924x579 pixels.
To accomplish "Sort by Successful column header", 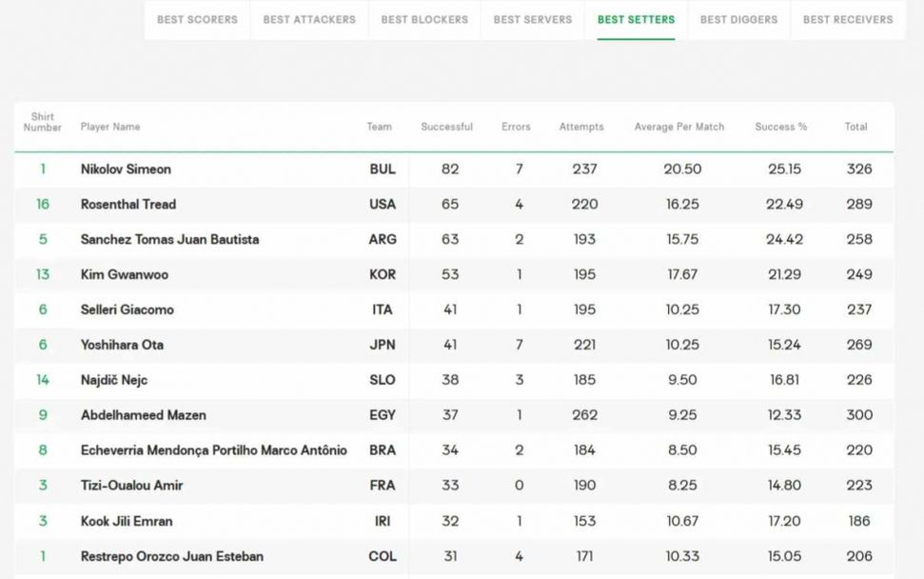I will [446, 127].
